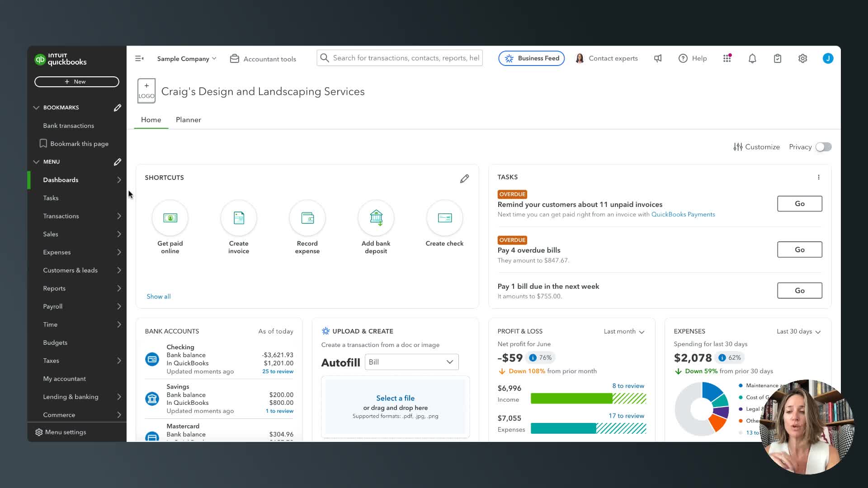868x488 pixels.
Task: Click the search magnifier icon
Action: [325, 58]
